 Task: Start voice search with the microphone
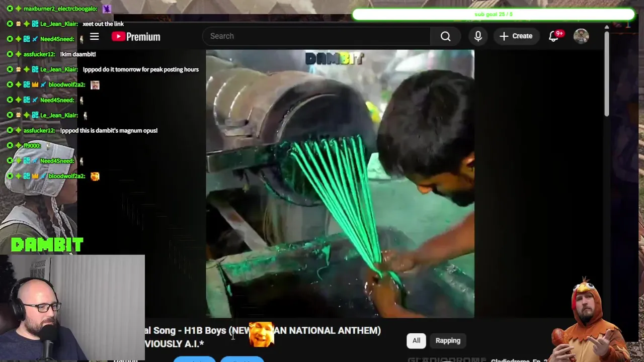click(x=478, y=36)
